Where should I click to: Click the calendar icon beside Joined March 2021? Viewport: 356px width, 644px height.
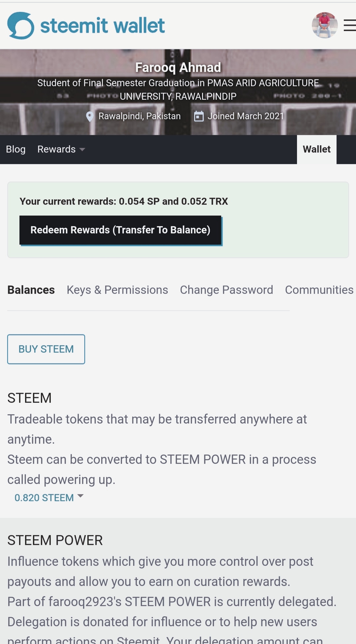click(199, 116)
